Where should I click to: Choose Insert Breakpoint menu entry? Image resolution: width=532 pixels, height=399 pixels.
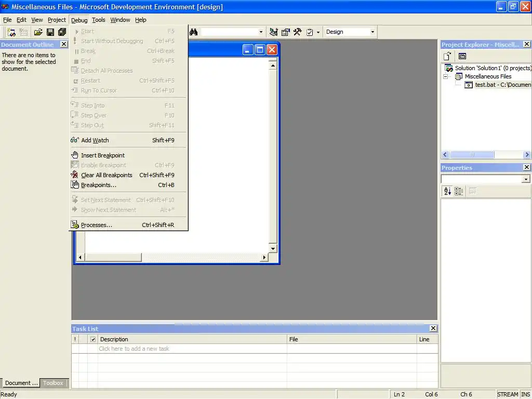click(128, 155)
